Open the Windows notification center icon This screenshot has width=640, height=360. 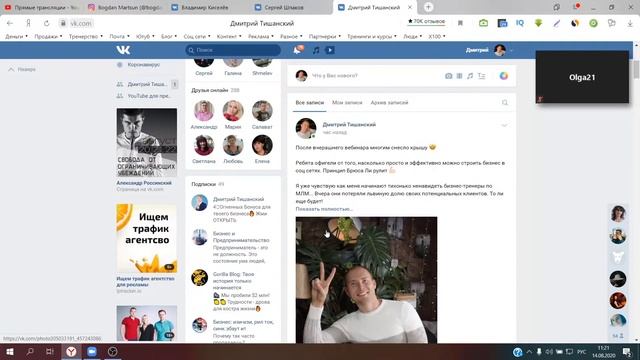627,351
